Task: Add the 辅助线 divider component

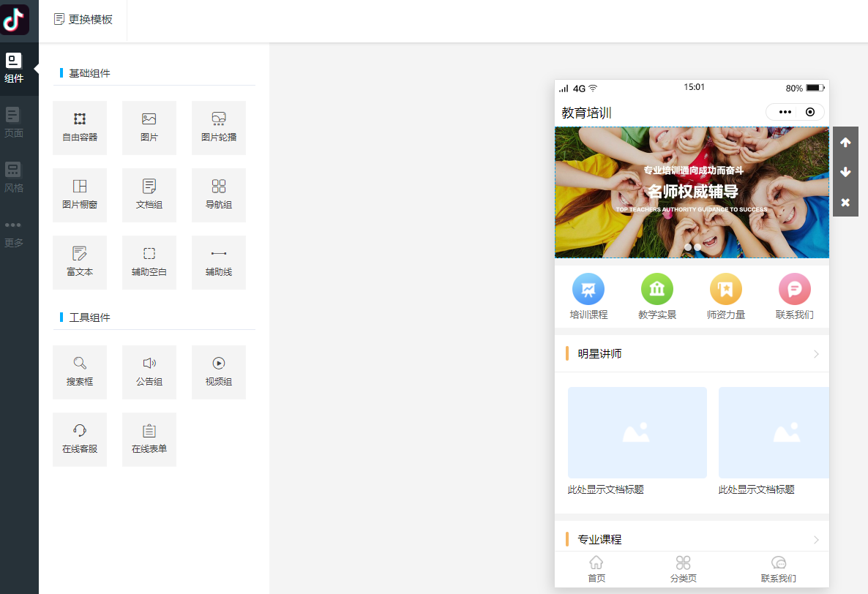Action: (x=219, y=263)
